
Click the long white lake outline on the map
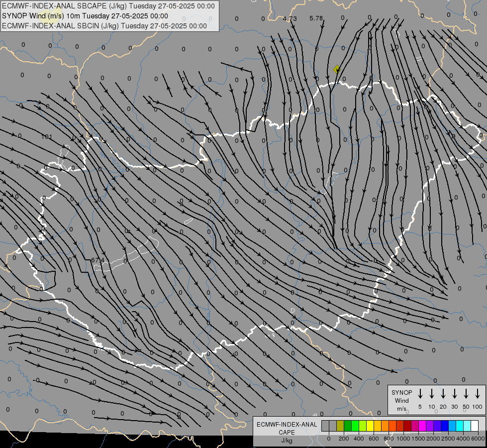point(126,255)
